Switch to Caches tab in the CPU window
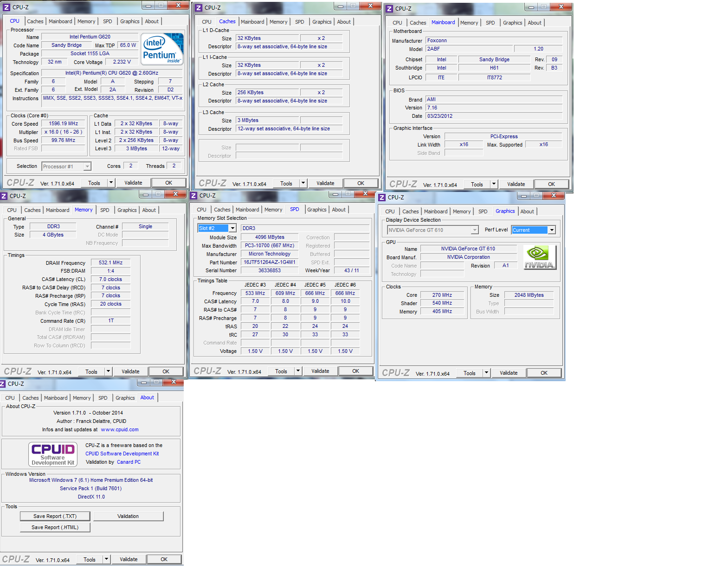 (x=35, y=21)
